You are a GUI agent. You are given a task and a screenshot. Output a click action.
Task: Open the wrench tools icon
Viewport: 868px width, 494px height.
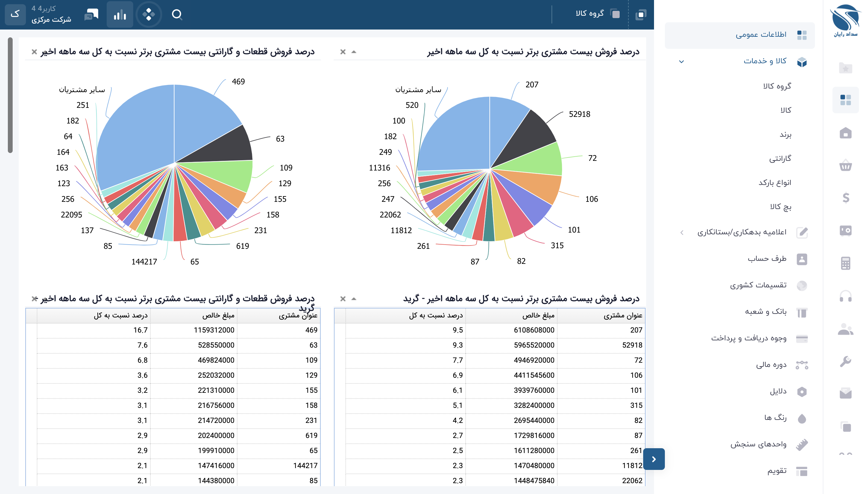845,361
